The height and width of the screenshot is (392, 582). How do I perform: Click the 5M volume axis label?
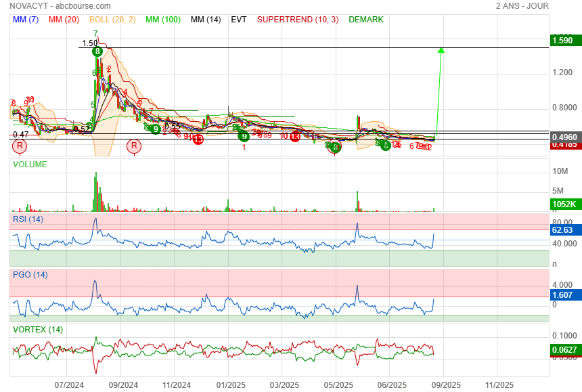click(x=558, y=191)
